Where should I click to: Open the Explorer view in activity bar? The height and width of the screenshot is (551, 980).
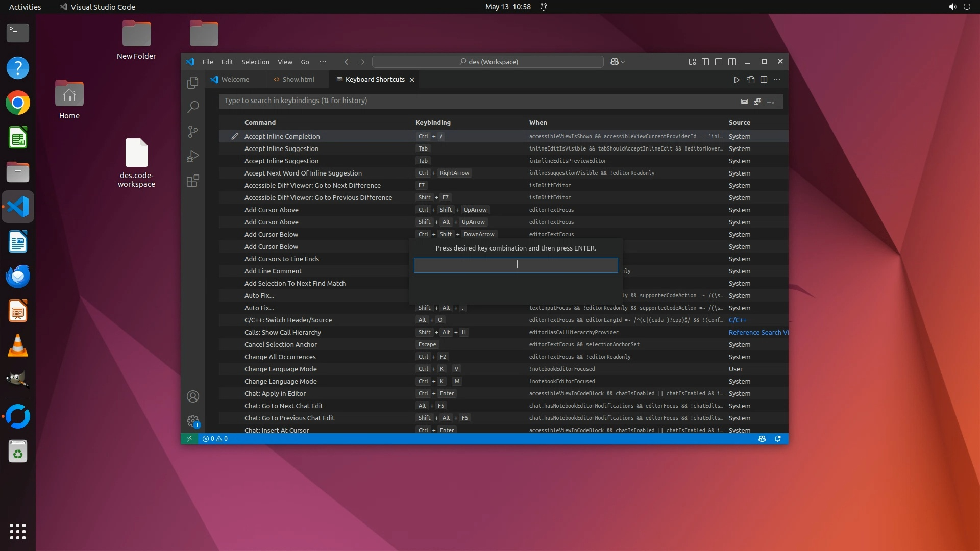pyautogui.click(x=192, y=83)
